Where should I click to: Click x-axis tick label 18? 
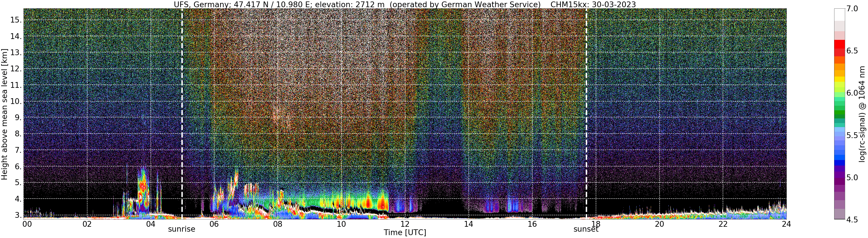[x=596, y=224]
